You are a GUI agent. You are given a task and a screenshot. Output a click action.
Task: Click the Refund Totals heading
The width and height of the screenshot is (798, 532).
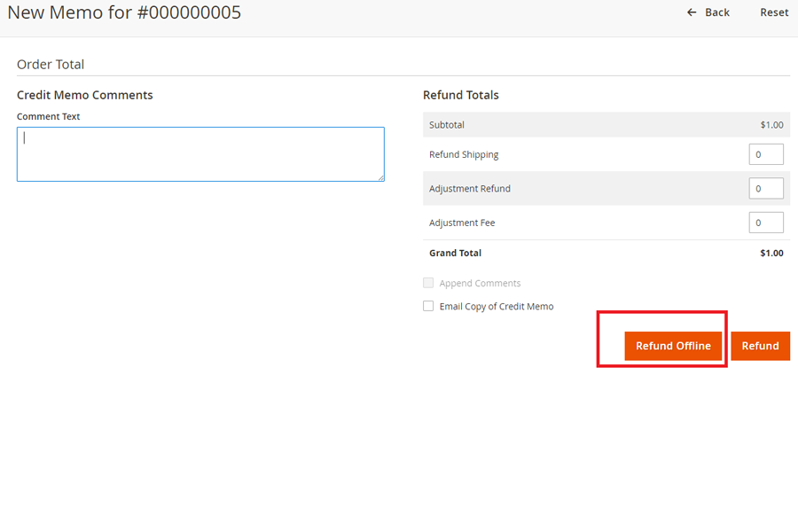tap(460, 95)
